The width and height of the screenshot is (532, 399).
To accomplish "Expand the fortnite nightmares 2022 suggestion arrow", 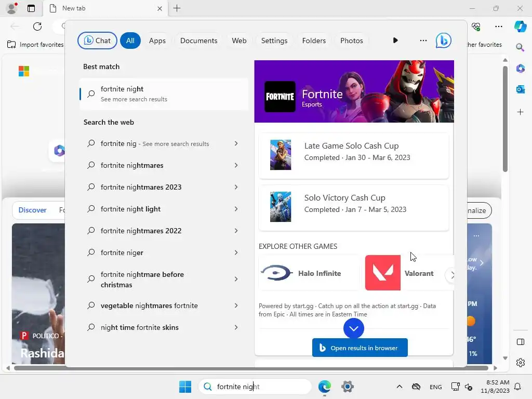I will [x=236, y=231].
